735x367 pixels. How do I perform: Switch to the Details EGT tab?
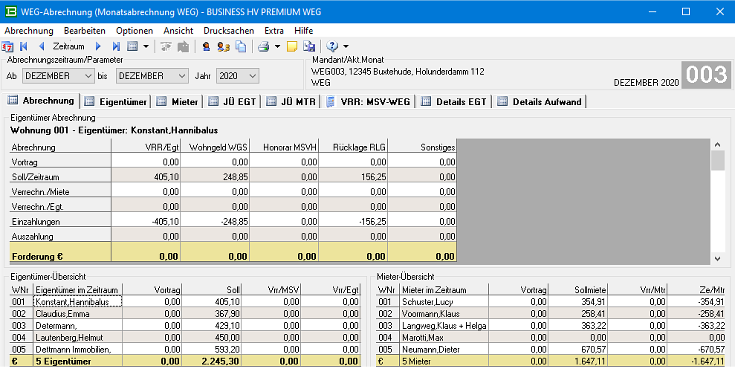tap(454, 102)
